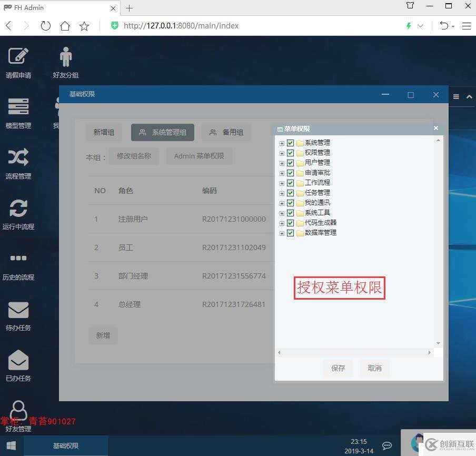Viewport: 476px width, 456px height.
Task: Switch to the FH Admin browser tab
Action: click(59, 8)
